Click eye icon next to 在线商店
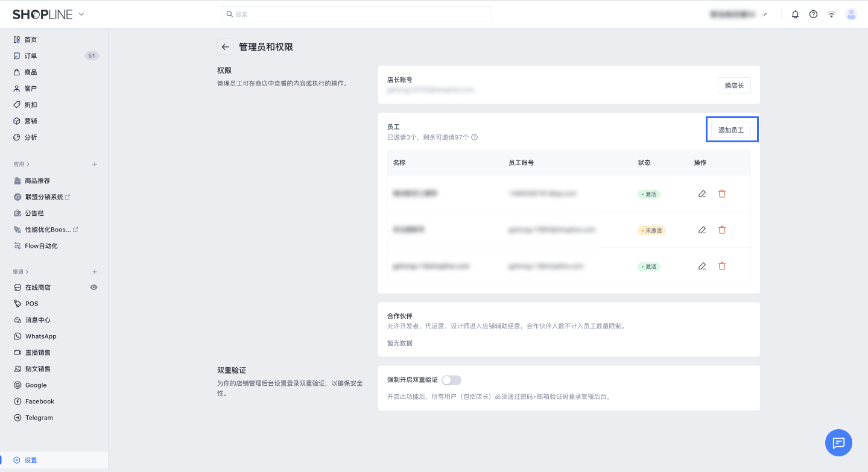 [x=93, y=288]
